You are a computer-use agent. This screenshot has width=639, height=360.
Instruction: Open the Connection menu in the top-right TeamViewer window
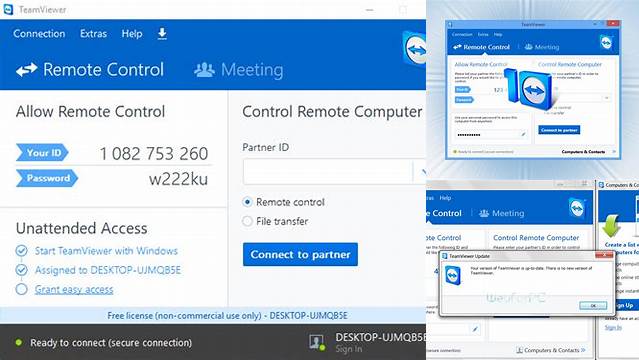point(462,35)
